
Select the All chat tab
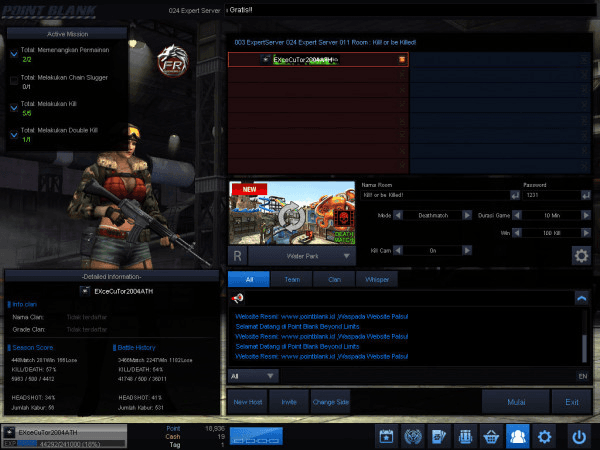point(249,279)
